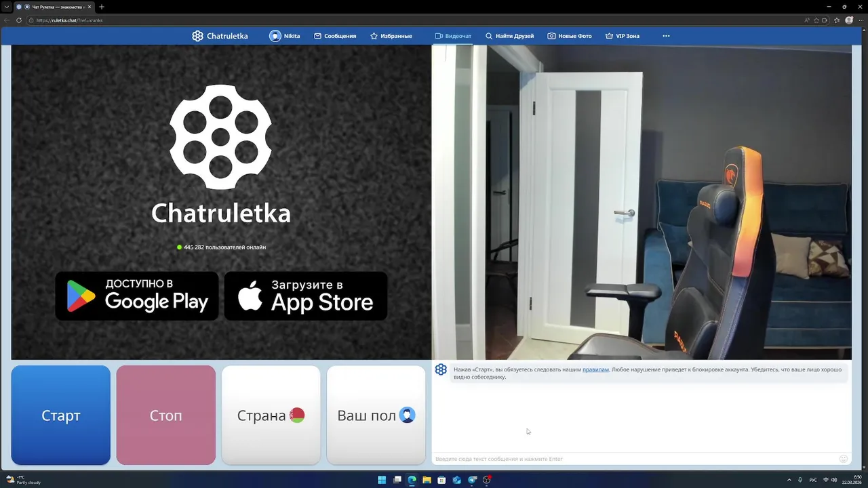This screenshot has width=868, height=488.
Task: Open the browser Favorites list icon
Action: (836, 20)
